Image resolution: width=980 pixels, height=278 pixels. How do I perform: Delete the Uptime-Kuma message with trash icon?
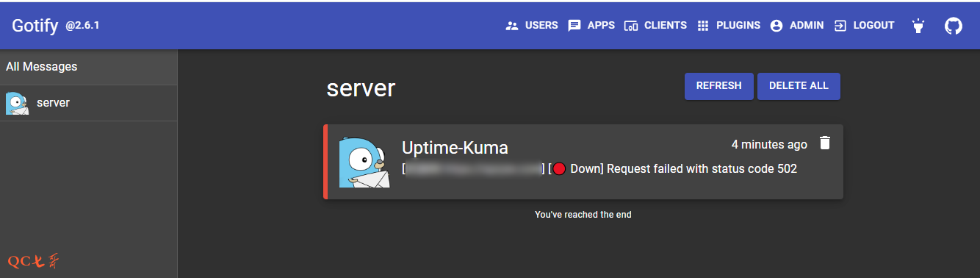825,143
